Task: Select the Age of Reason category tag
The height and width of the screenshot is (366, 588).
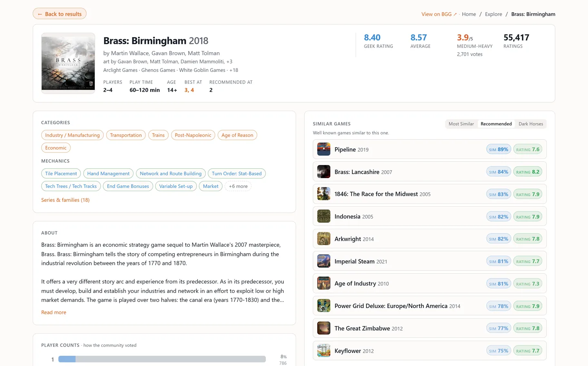Action: [237, 135]
